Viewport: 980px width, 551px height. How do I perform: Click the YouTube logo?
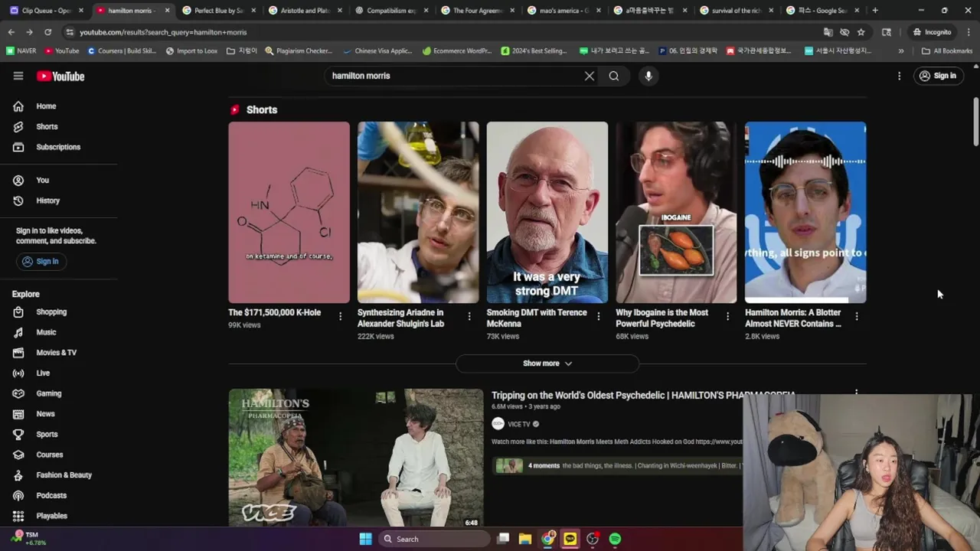click(x=60, y=76)
